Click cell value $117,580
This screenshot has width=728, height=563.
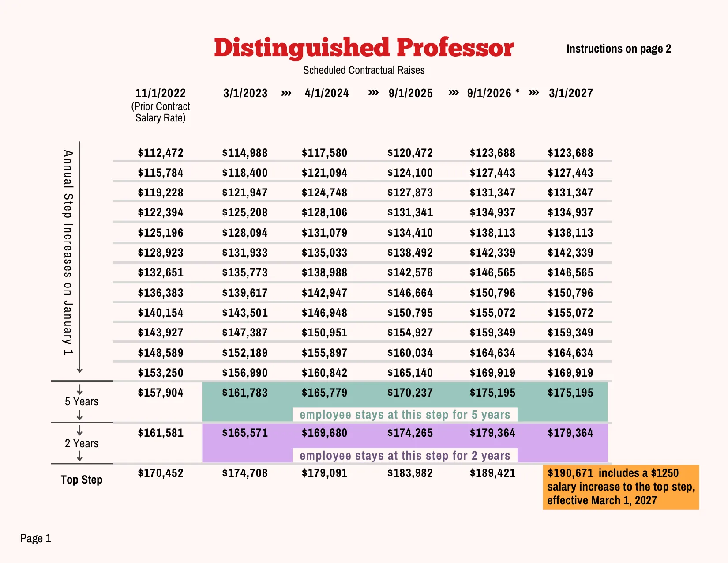[325, 153]
